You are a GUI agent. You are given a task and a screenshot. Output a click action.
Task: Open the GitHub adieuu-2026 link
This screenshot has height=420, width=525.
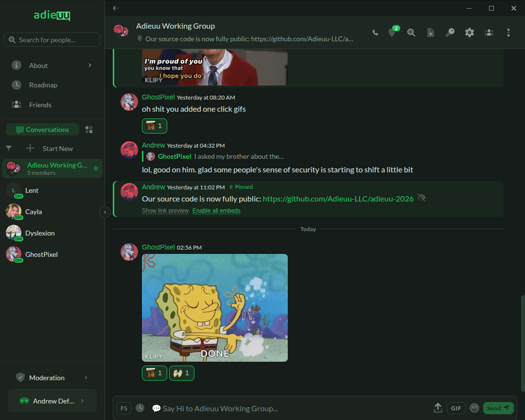(x=338, y=199)
